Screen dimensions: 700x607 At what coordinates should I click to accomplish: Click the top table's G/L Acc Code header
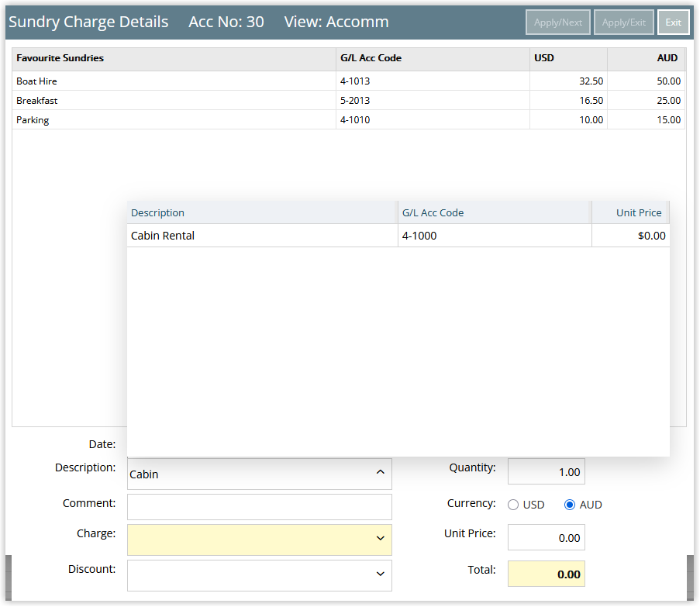tap(433, 58)
